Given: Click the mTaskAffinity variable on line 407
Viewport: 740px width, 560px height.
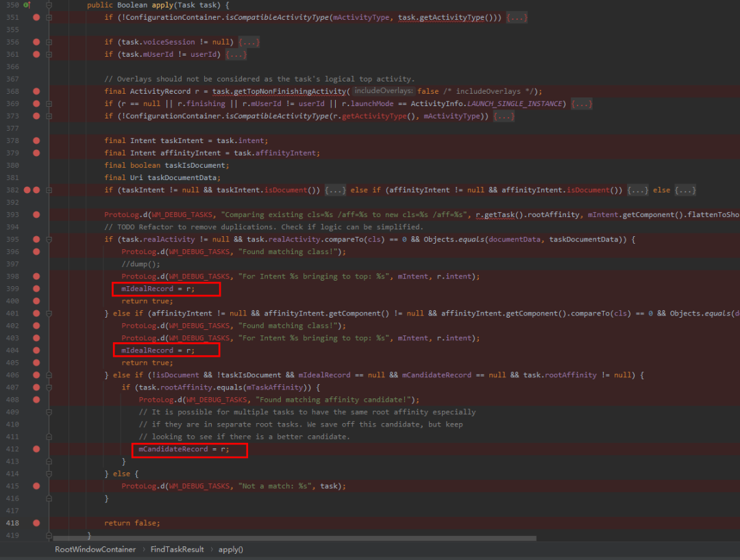Looking at the screenshot, I should (x=275, y=387).
